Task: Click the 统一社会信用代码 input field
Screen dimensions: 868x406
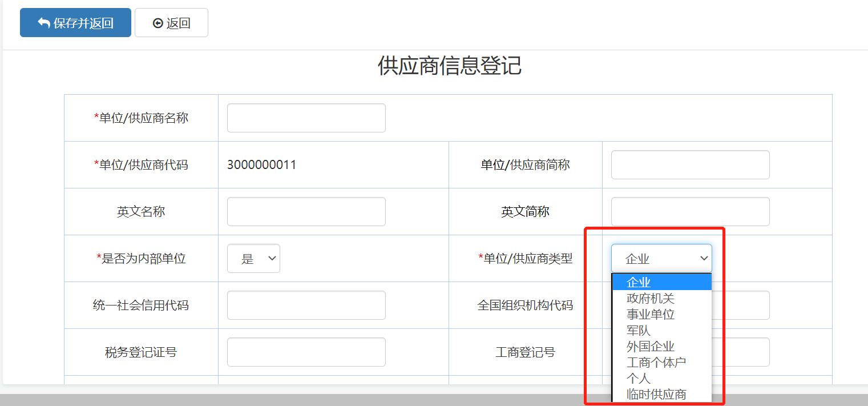Action: 306,305
